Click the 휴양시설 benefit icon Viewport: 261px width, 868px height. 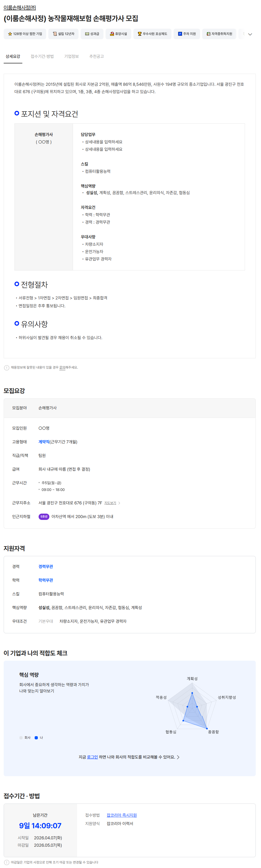[112, 34]
